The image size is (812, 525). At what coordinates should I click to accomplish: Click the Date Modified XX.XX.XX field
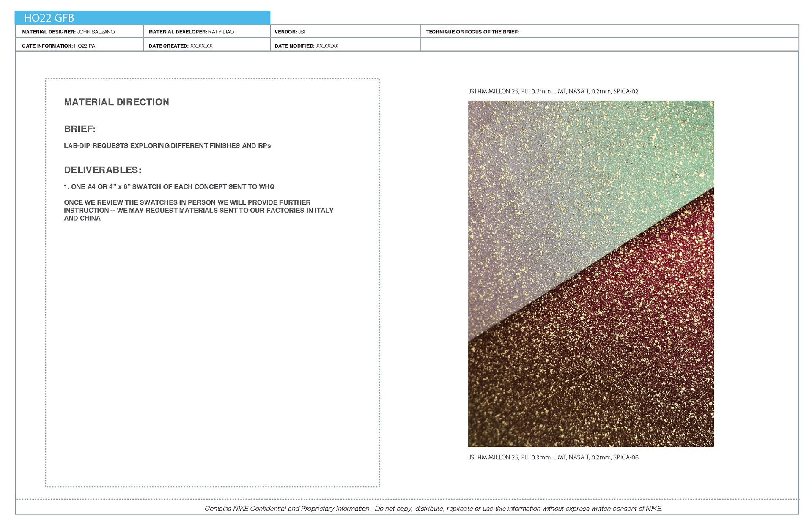point(307,46)
